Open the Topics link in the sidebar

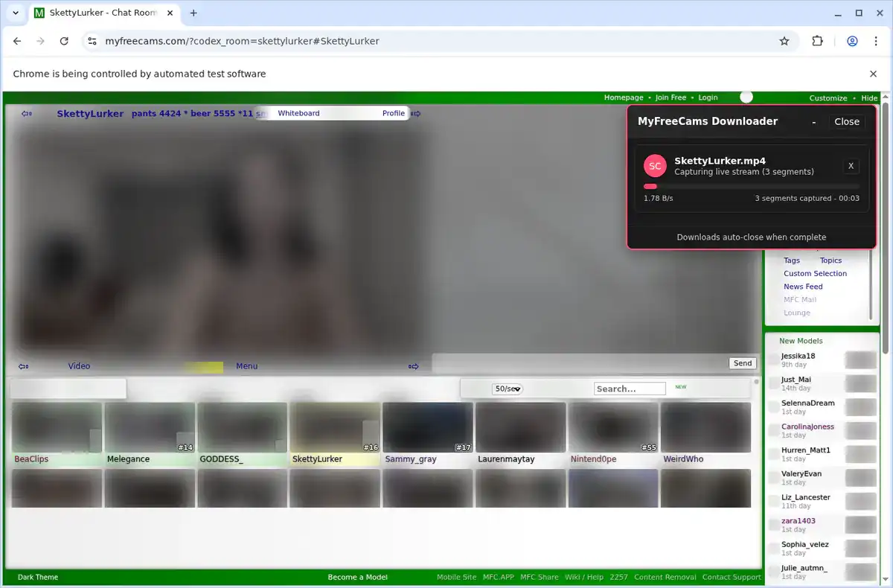click(830, 261)
